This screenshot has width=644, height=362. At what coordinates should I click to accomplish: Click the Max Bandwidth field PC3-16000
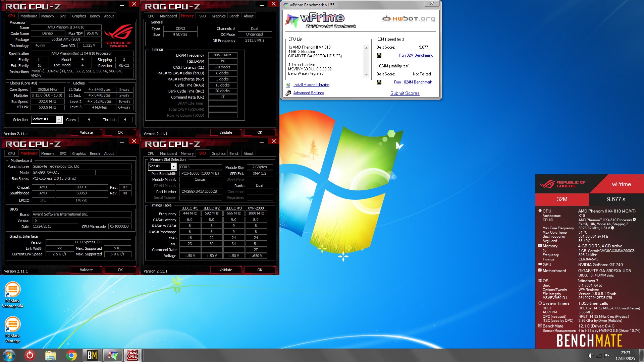[201, 173]
